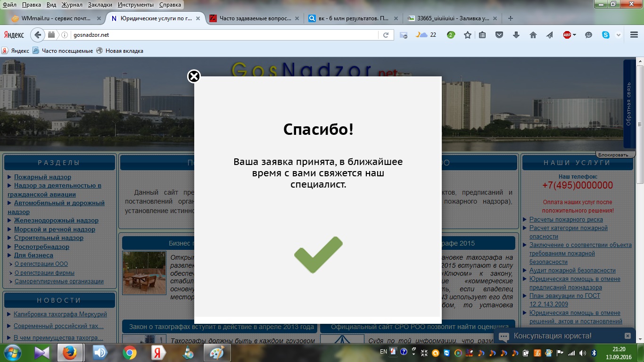Viewport: 644px width, 362px height.
Task: Click the volume speaker icon in the tray
Action: tap(583, 353)
